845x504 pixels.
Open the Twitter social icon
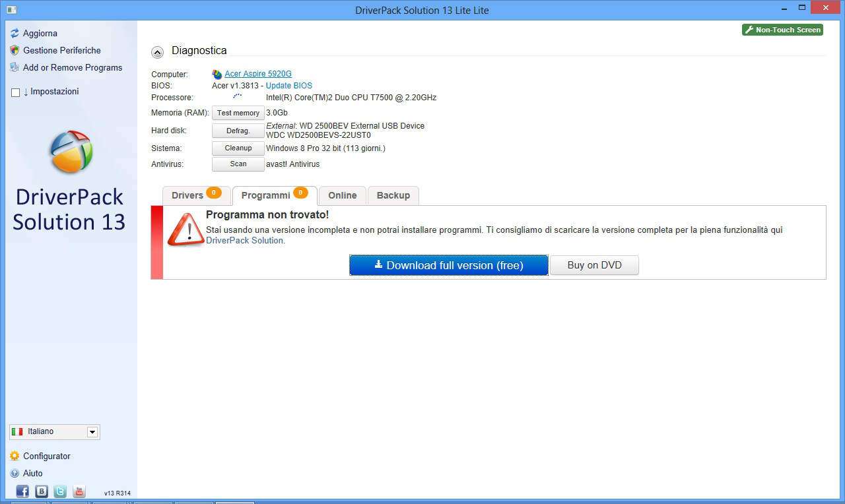60,491
